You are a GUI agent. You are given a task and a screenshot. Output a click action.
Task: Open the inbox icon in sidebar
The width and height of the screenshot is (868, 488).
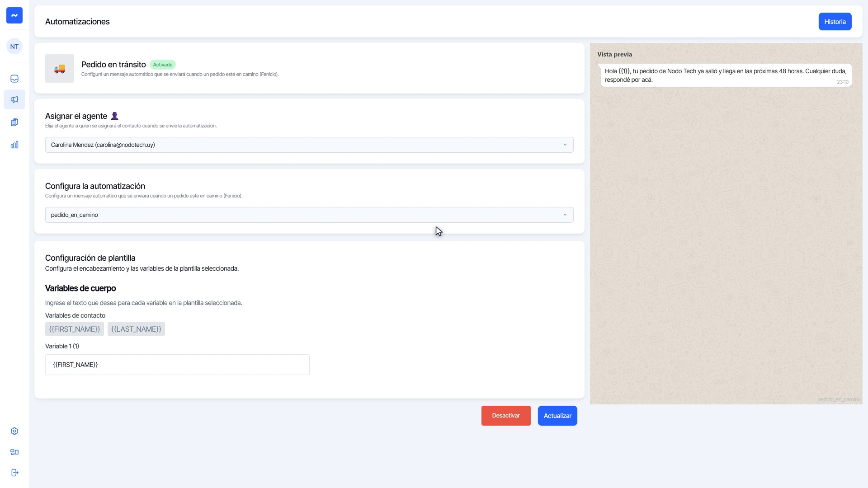click(x=14, y=79)
